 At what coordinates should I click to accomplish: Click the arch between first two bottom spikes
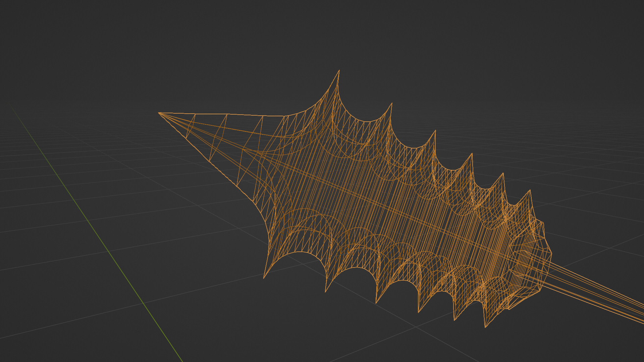coord(300,252)
